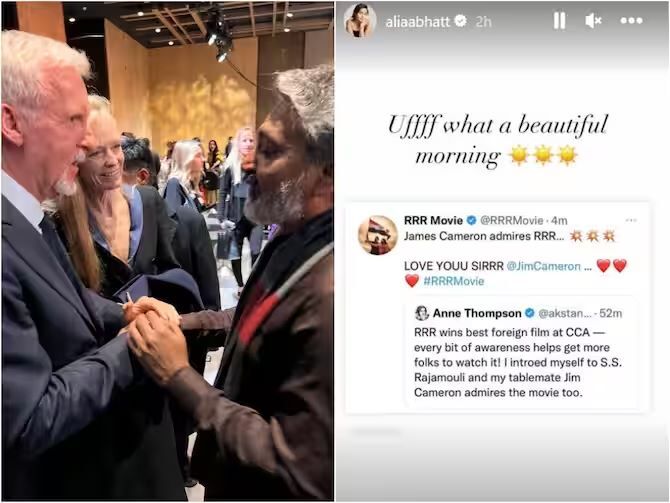
Task: Click the verified badge beside aliaabhatt
Action: 460,21
